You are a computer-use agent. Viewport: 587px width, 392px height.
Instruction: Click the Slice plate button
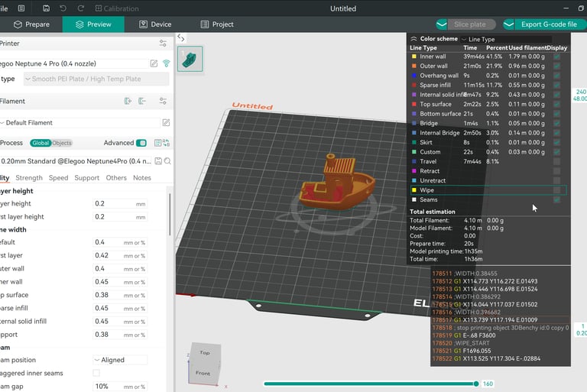tap(470, 24)
